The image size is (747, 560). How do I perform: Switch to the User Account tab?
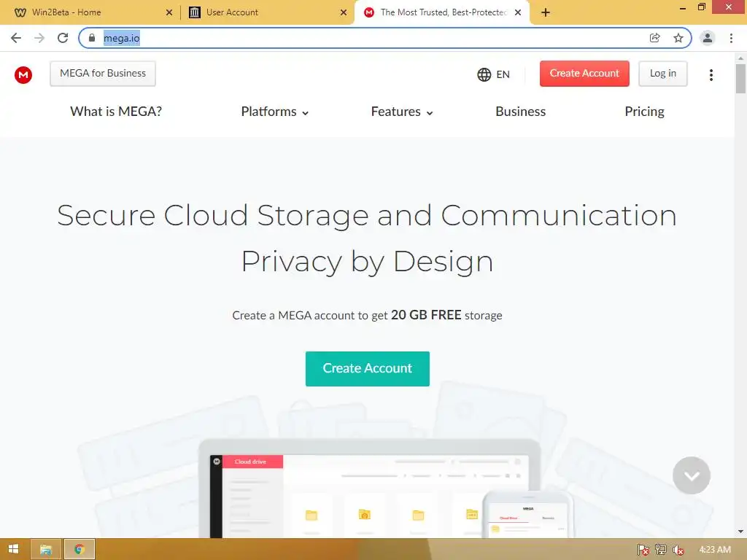267,12
